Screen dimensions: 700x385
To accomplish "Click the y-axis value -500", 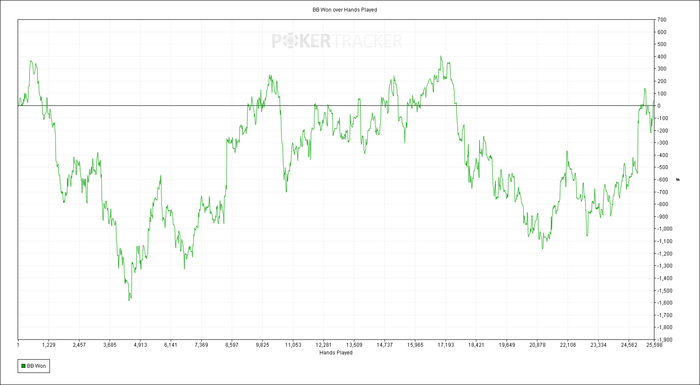I will [x=661, y=168].
